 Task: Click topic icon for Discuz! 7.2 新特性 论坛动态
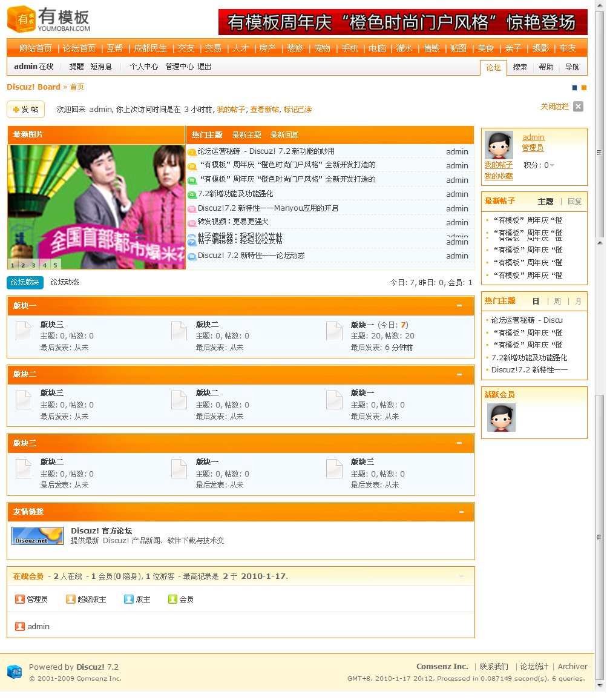point(192,256)
